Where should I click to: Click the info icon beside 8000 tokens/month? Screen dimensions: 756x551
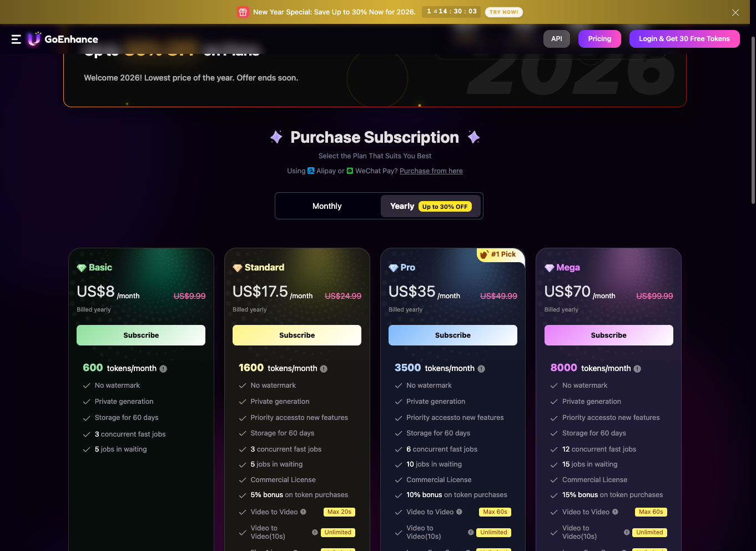pyautogui.click(x=637, y=369)
